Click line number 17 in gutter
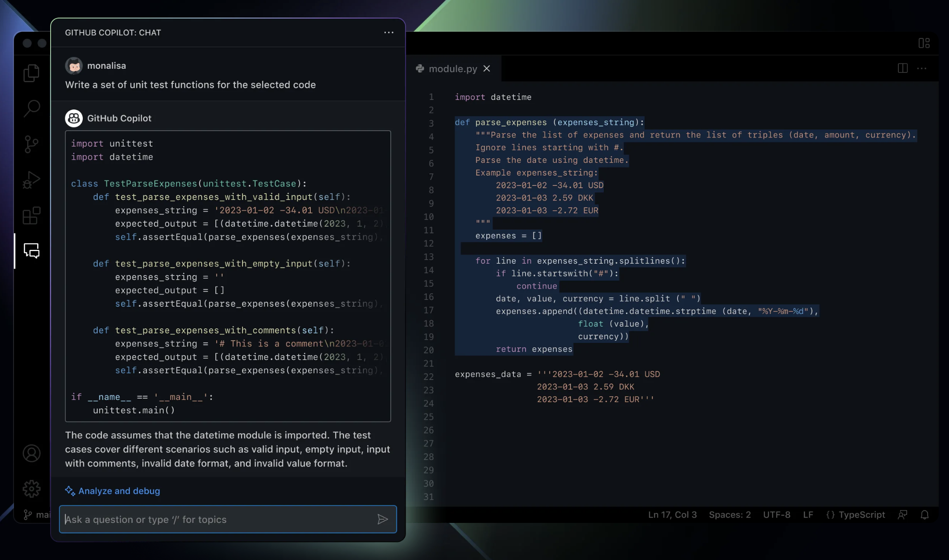Viewport: 949px width, 560px height. 428,310
